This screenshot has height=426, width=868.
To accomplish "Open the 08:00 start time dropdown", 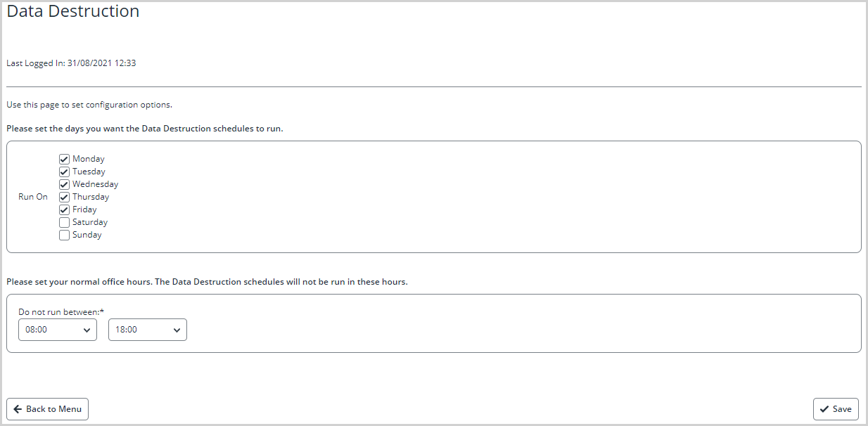I will pyautogui.click(x=58, y=330).
